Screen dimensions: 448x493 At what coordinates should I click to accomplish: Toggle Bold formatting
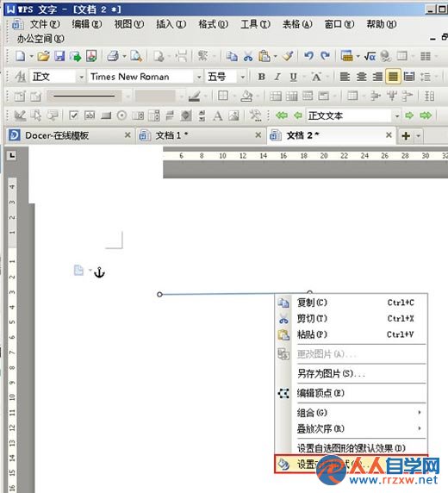point(261,77)
